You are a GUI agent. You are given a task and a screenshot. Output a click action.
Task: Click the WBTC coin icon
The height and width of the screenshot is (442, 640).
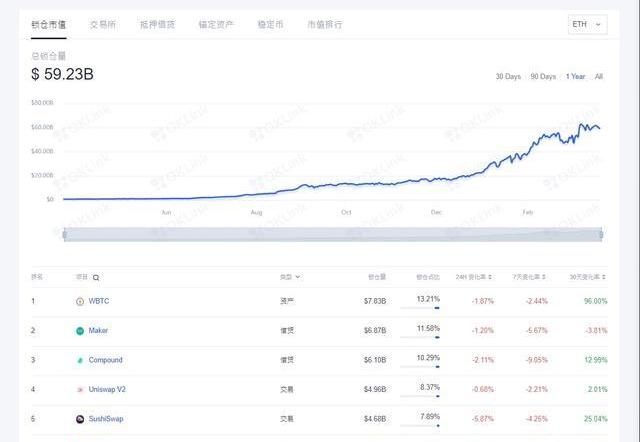click(80, 301)
